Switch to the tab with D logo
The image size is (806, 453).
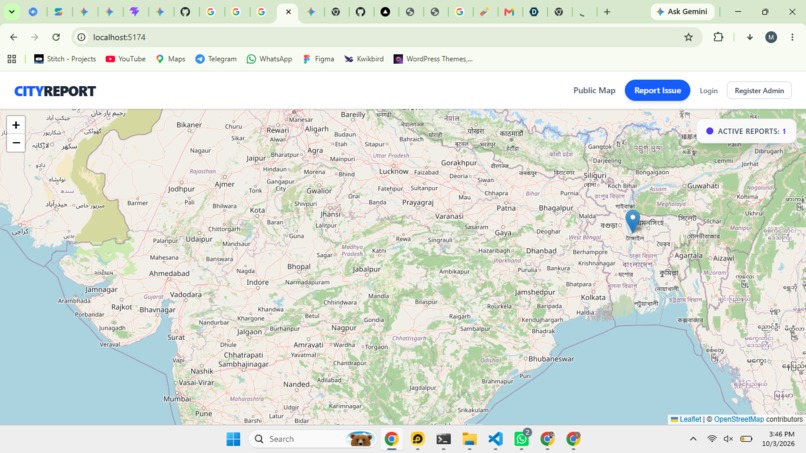pos(534,11)
